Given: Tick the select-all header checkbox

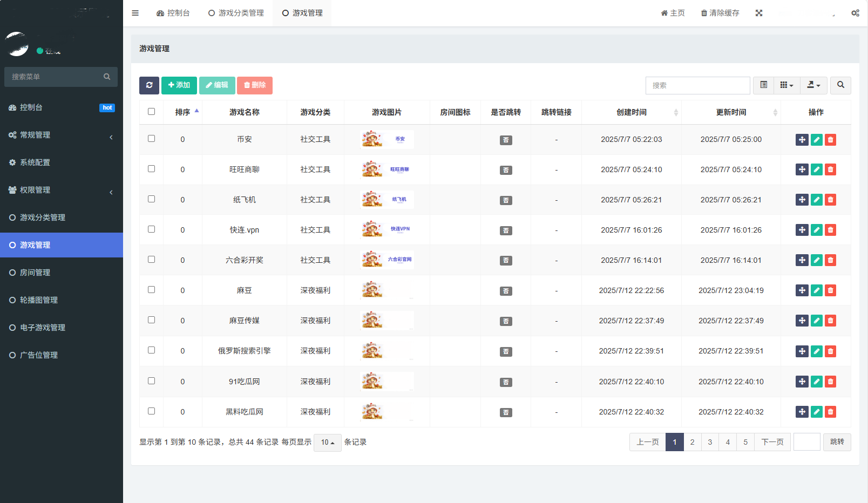Looking at the screenshot, I should (x=152, y=112).
